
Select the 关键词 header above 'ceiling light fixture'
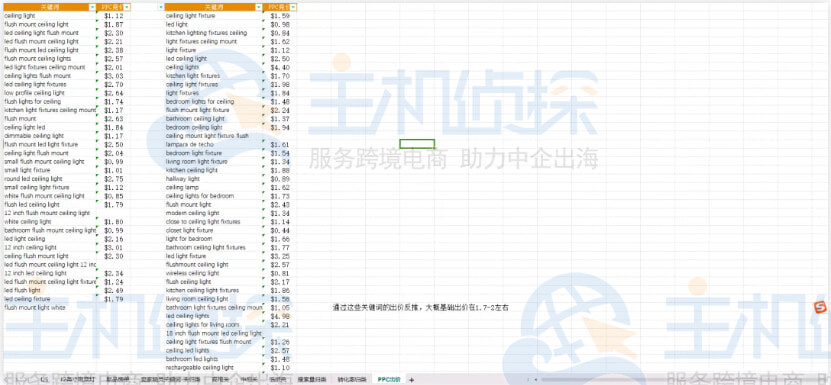pos(214,7)
